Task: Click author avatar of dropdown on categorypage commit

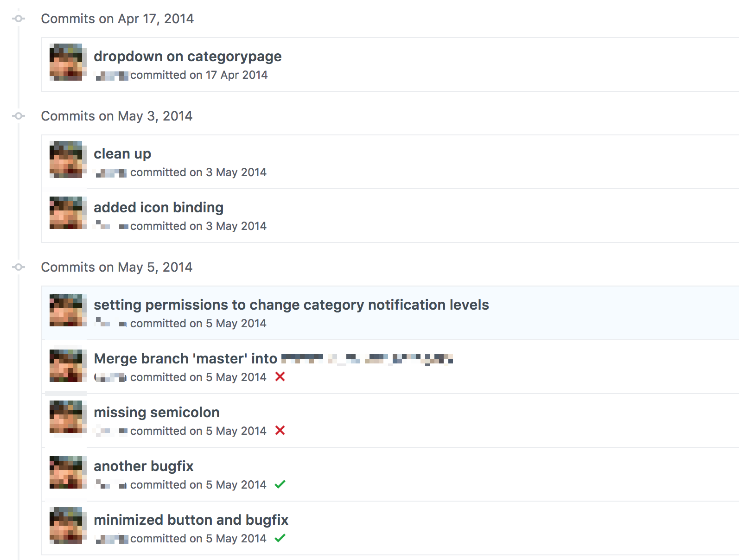Action: 68,62
